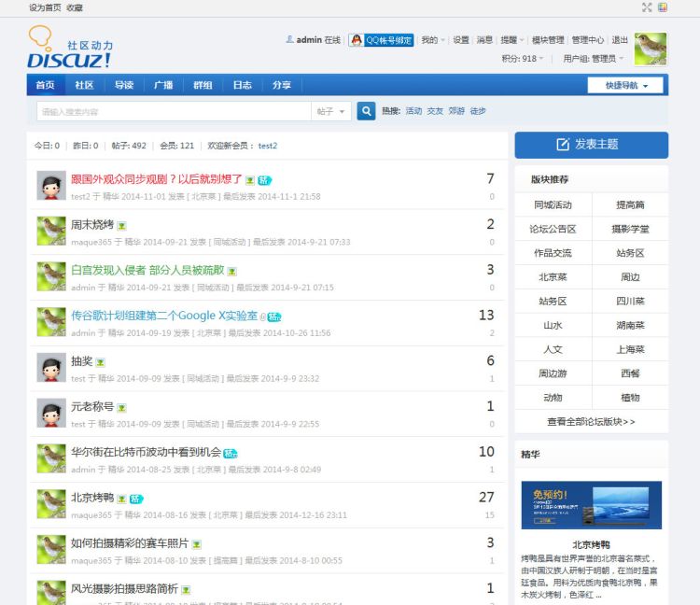This screenshot has width=700, height=605.
Task: Click the bird avatar beside the Google X实验室 post
Action: click(51, 322)
